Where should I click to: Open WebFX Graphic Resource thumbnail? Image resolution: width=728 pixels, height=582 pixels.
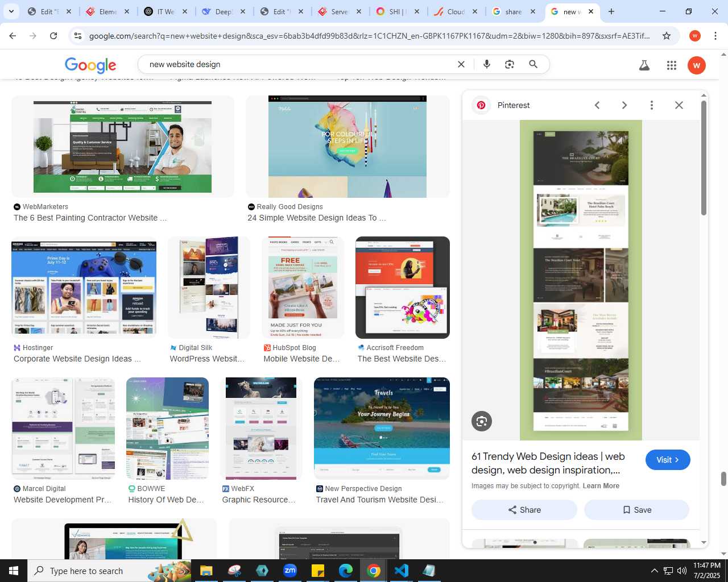pos(261,429)
